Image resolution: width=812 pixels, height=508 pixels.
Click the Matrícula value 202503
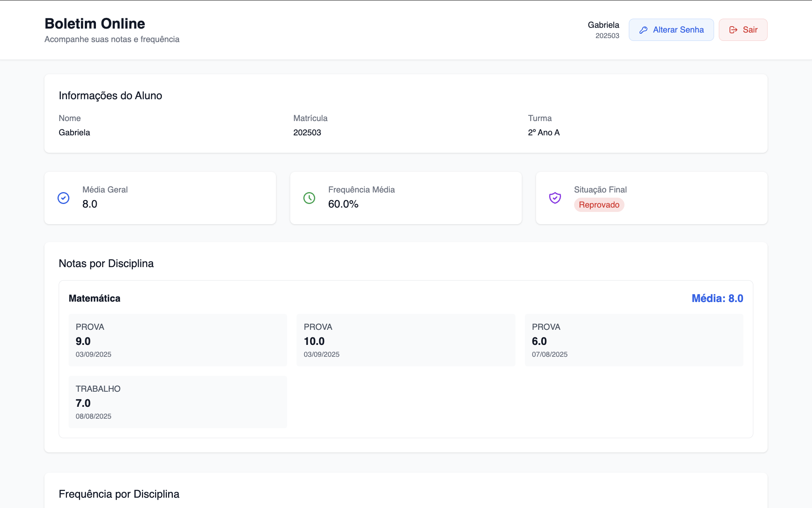pos(307,133)
